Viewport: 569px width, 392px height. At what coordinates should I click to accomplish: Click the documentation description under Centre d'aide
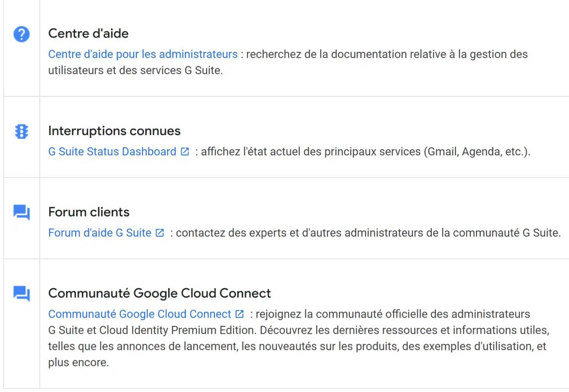[x=288, y=62]
